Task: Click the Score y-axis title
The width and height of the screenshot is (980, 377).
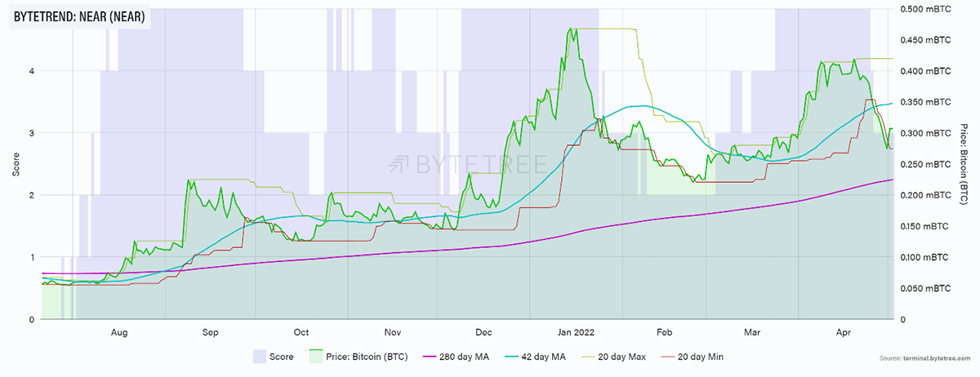Action: coord(16,164)
